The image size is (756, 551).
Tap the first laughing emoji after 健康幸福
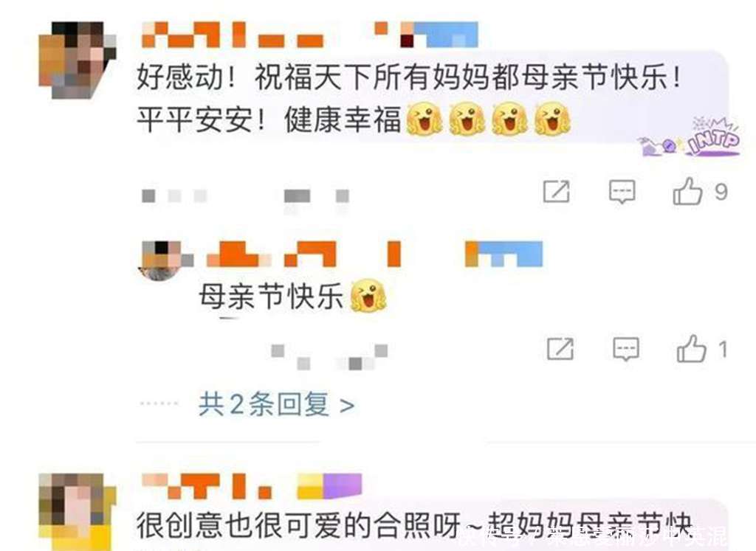[x=425, y=119]
